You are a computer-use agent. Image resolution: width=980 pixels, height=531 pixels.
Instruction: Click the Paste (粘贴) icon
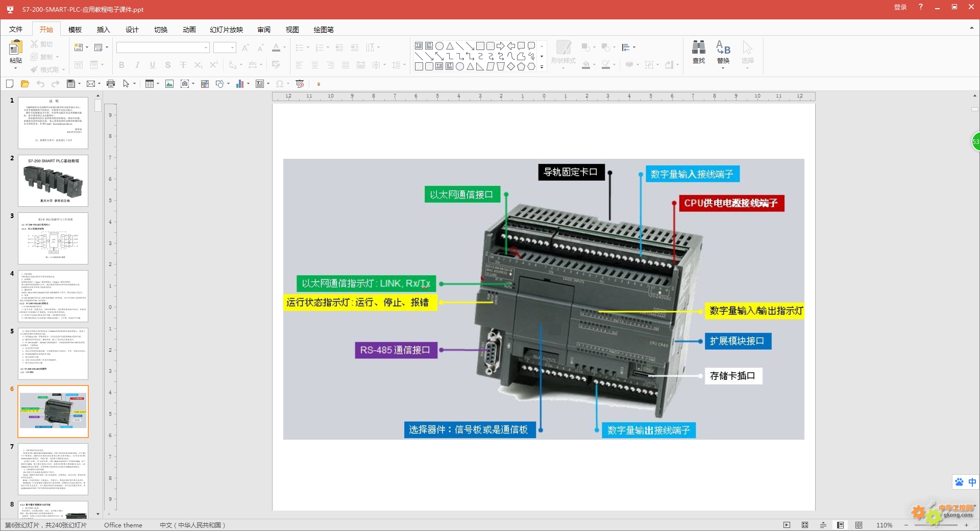15,47
